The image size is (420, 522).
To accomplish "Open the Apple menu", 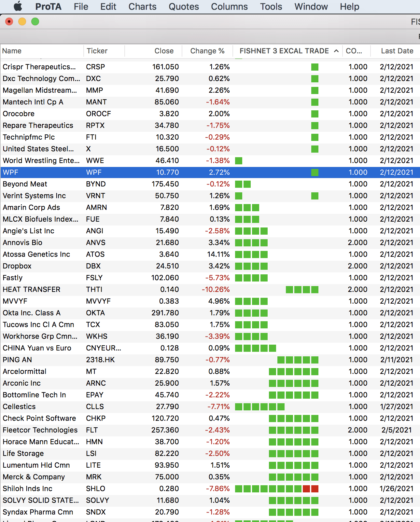I will coord(18,7).
